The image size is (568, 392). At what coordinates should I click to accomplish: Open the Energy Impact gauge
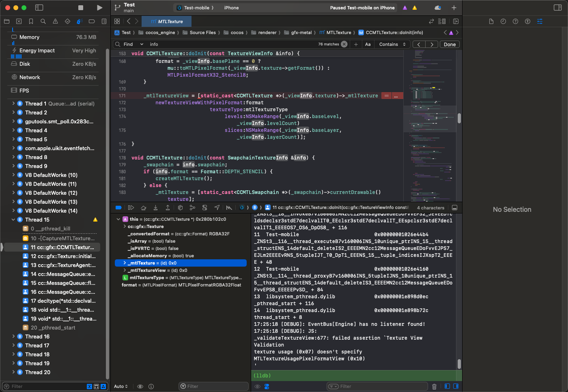tap(54, 50)
